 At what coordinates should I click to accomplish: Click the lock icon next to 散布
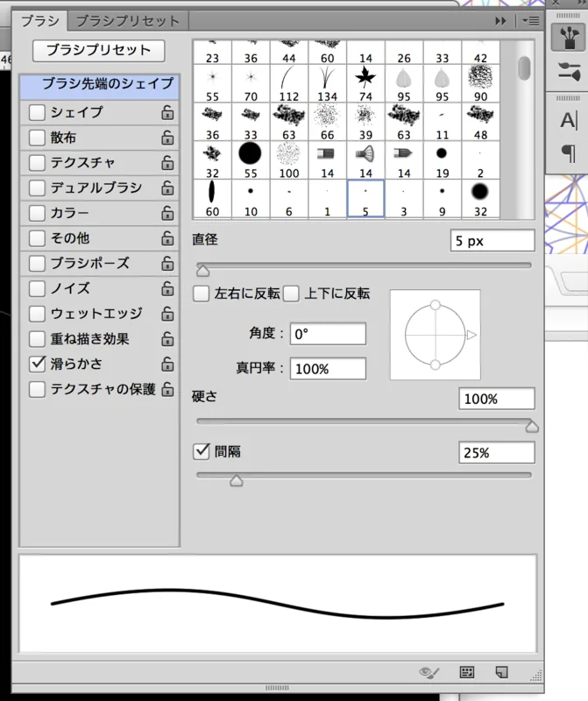tap(167, 138)
